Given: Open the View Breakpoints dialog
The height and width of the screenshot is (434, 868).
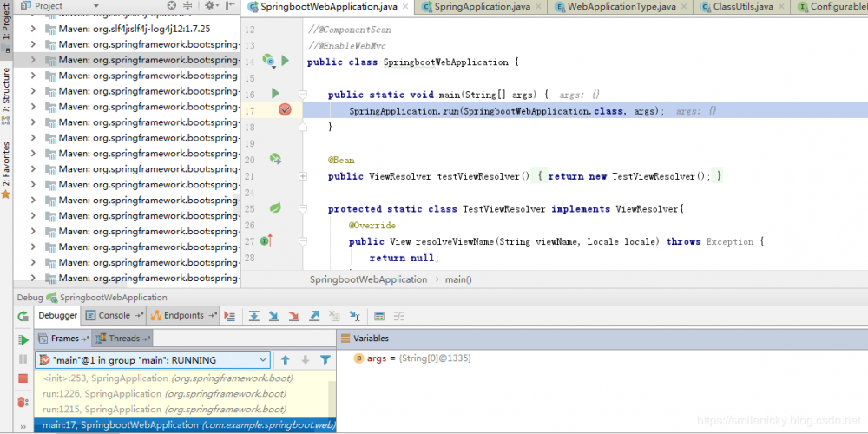Looking at the screenshot, I should pyautogui.click(x=23, y=403).
